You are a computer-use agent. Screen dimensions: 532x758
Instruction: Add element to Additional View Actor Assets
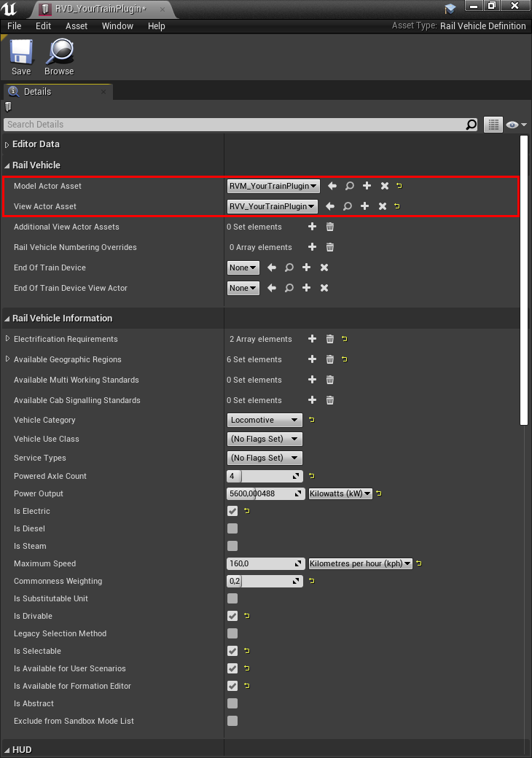click(312, 227)
